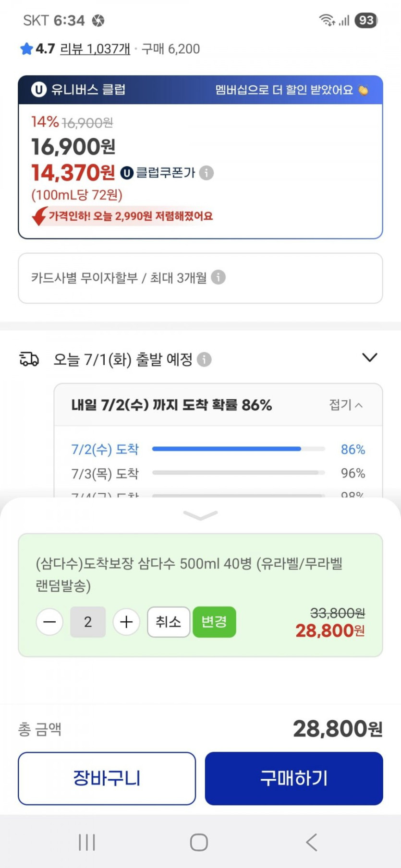Image resolution: width=401 pixels, height=868 pixels.
Task: Tap the 구매하기 buy now button
Action: [294, 778]
